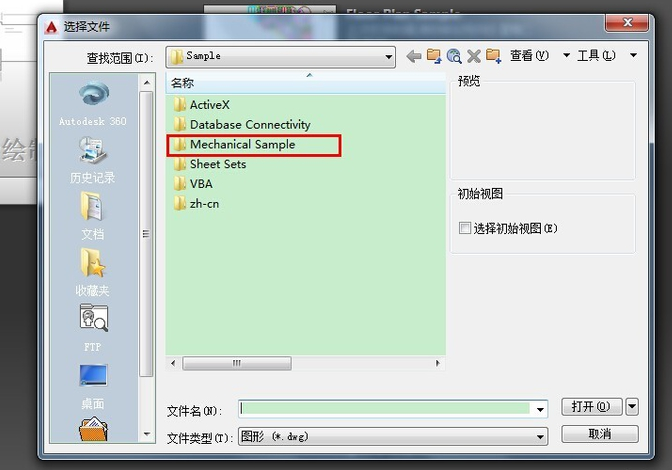Toggle the 选择初始视图 checkbox

click(x=465, y=228)
